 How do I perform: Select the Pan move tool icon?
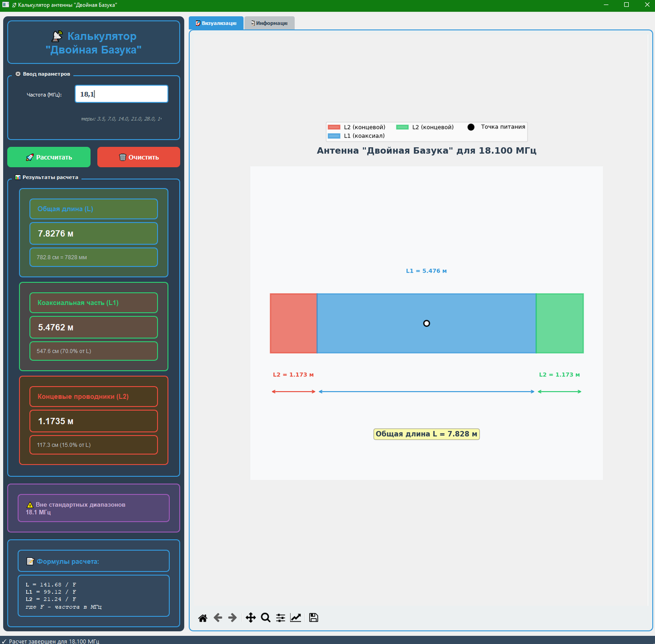click(251, 618)
